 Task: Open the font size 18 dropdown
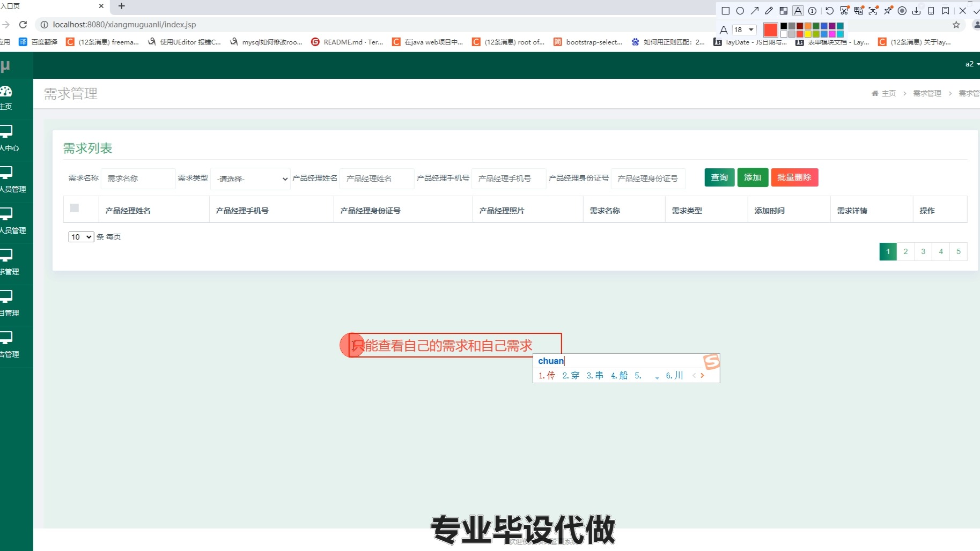point(744,30)
